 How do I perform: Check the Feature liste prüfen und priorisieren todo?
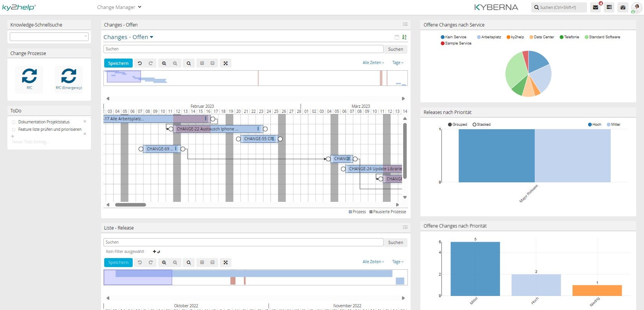[x=14, y=130]
